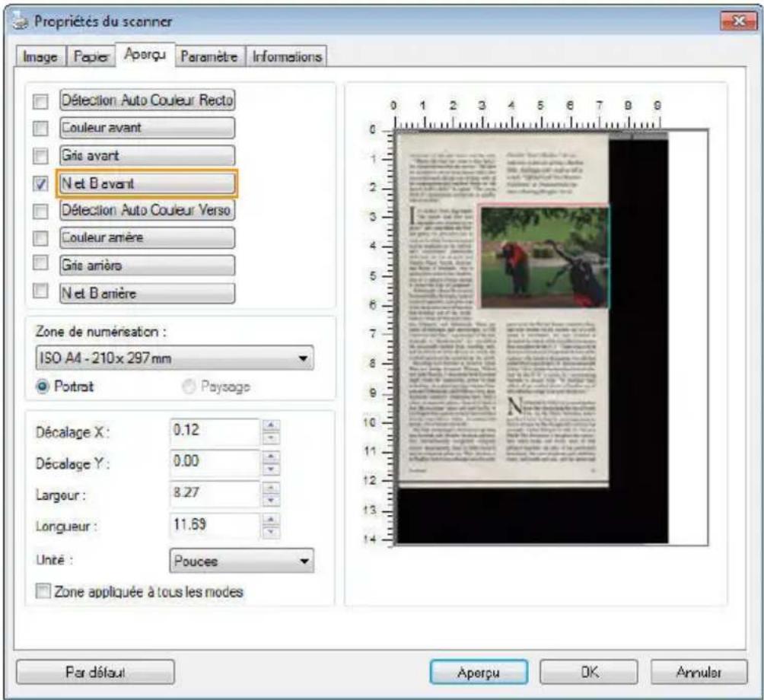Screen dimensions: 764x700
Task: Tick the N et B arrière checkbox
Action: (x=40, y=291)
